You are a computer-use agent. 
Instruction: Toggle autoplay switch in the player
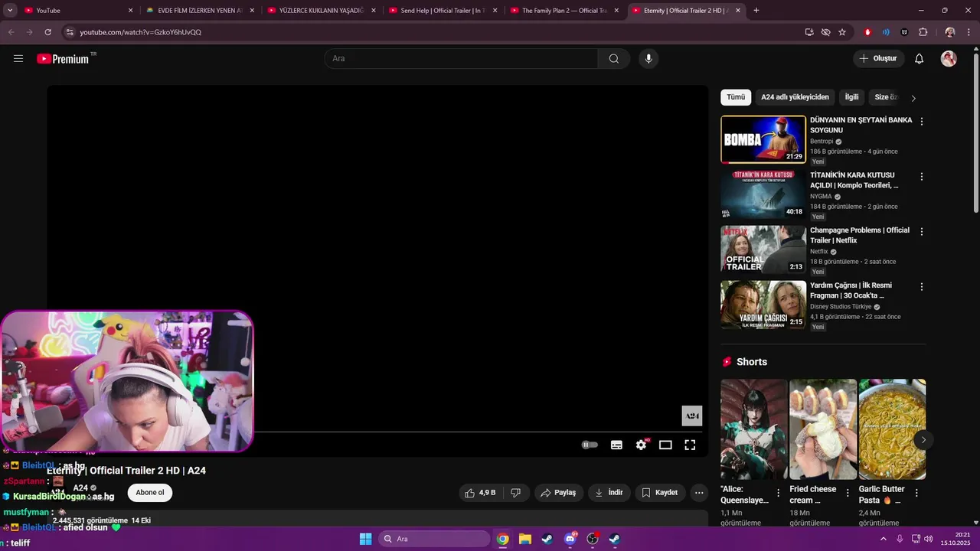pyautogui.click(x=590, y=445)
